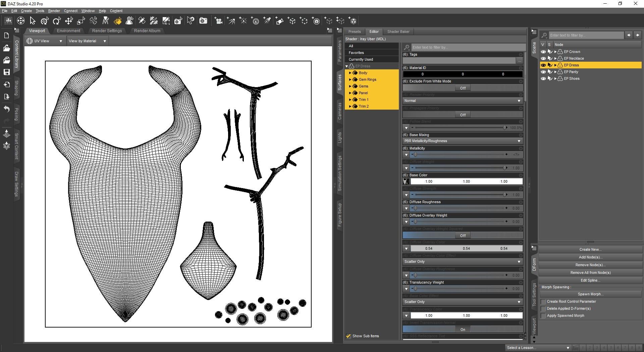
Task: Click the Save floppy disk icon
Action: (6, 72)
